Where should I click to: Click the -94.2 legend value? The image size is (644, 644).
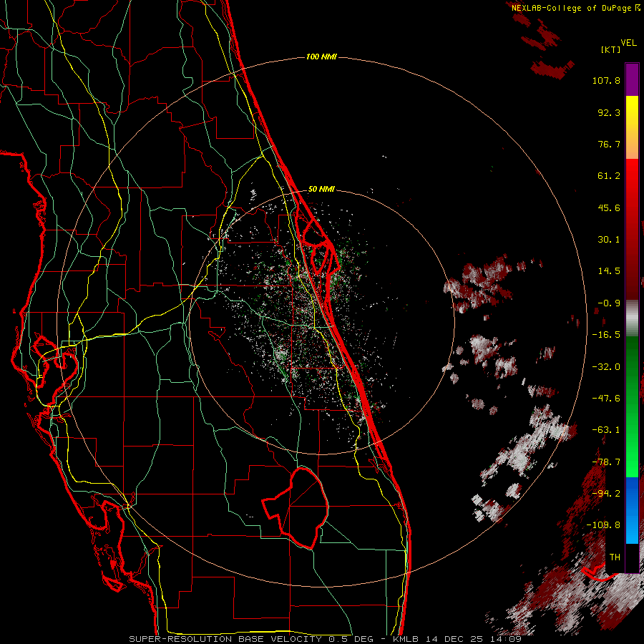(606, 494)
